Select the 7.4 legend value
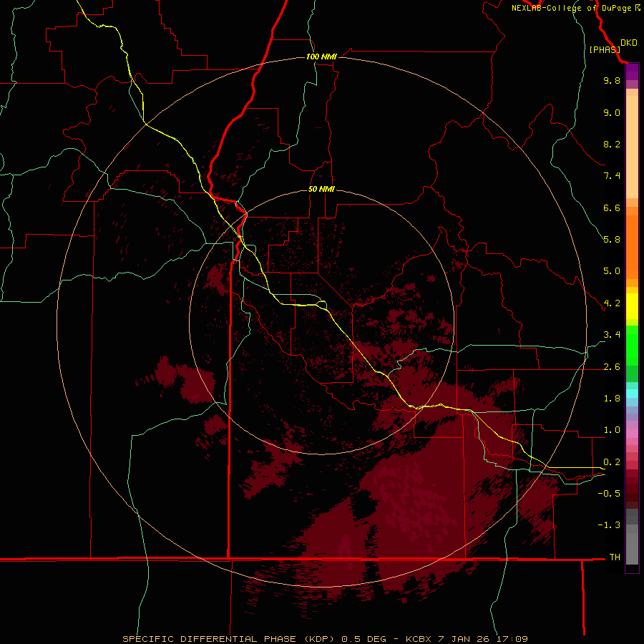Screen dimensions: 644x644 point(612,176)
